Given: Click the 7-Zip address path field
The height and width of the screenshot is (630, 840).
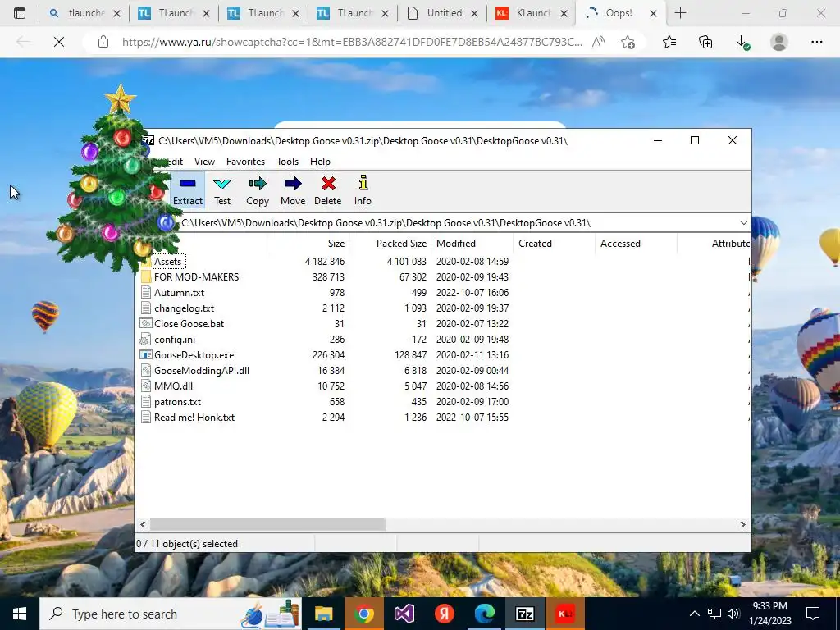Looking at the screenshot, I should [455, 223].
